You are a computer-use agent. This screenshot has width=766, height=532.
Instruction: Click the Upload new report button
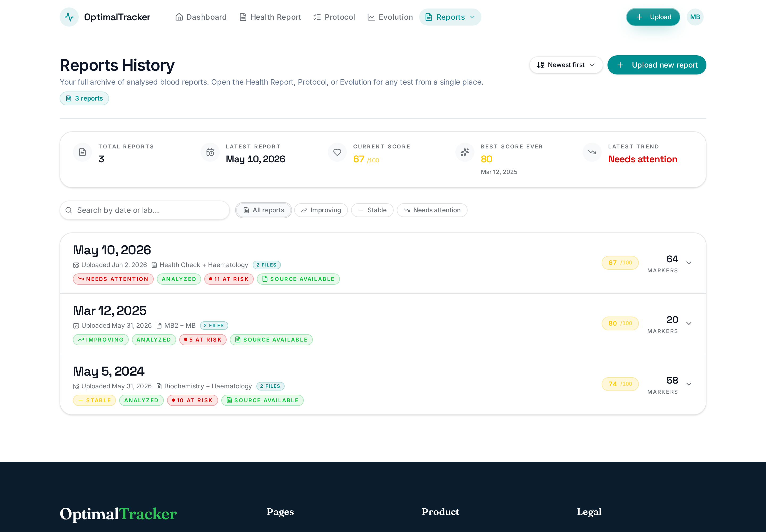tap(657, 65)
